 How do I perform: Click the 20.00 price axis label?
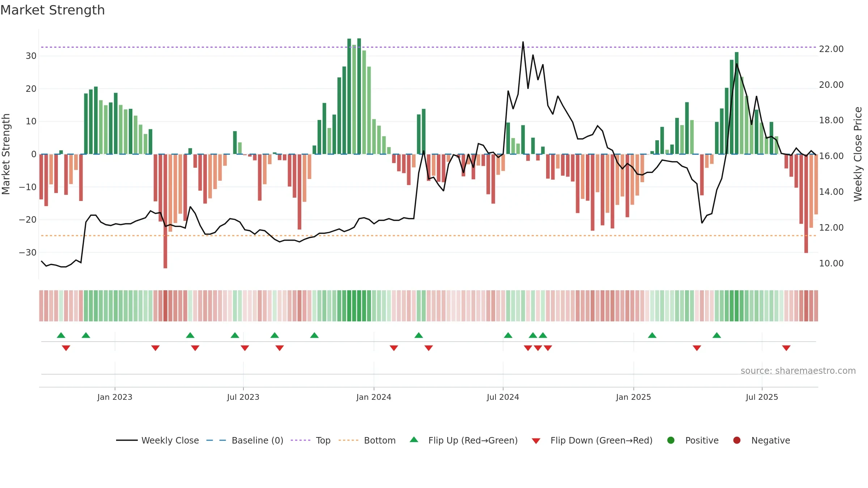point(831,85)
